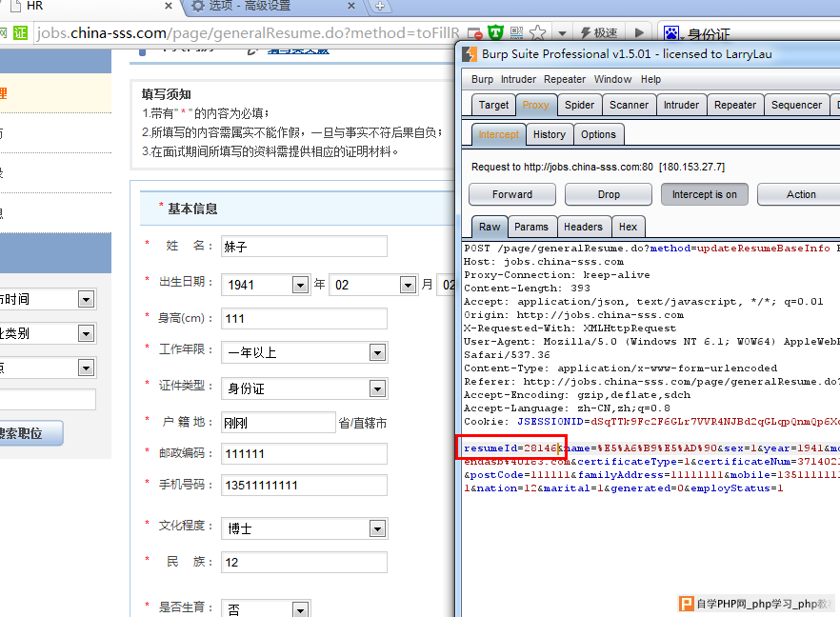
Task: Click the green shield icon in browser toolbar
Action: pyautogui.click(x=496, y=33)
